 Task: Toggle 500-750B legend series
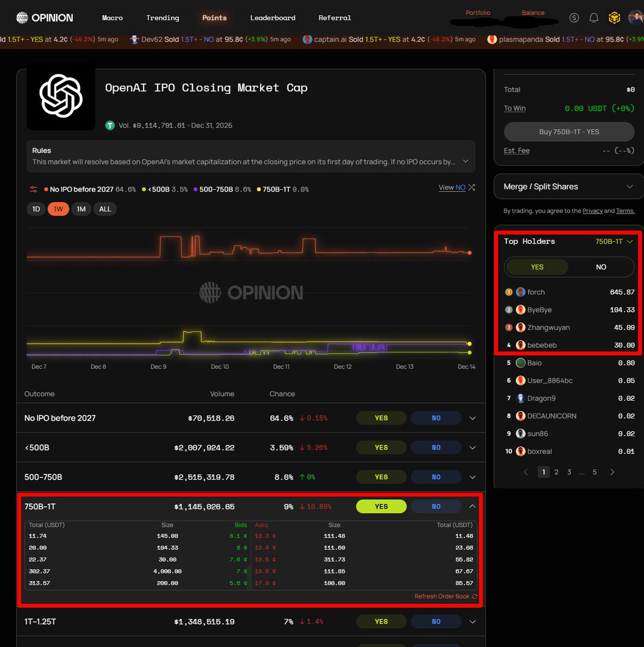point(222,189)
